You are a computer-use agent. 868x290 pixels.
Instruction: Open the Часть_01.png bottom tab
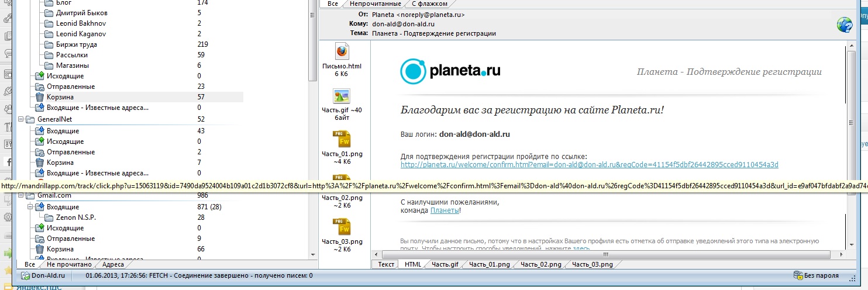click(x=490, y=264)
